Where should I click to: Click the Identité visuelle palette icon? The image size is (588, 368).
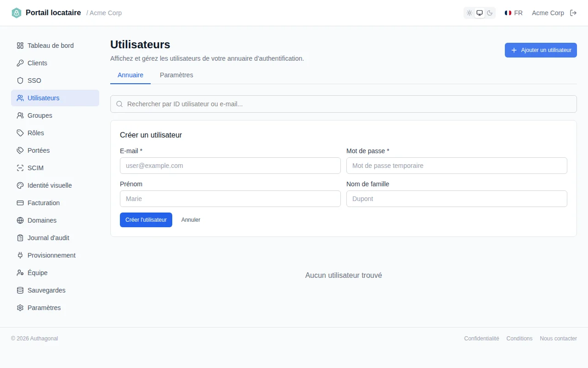[20, 185]
